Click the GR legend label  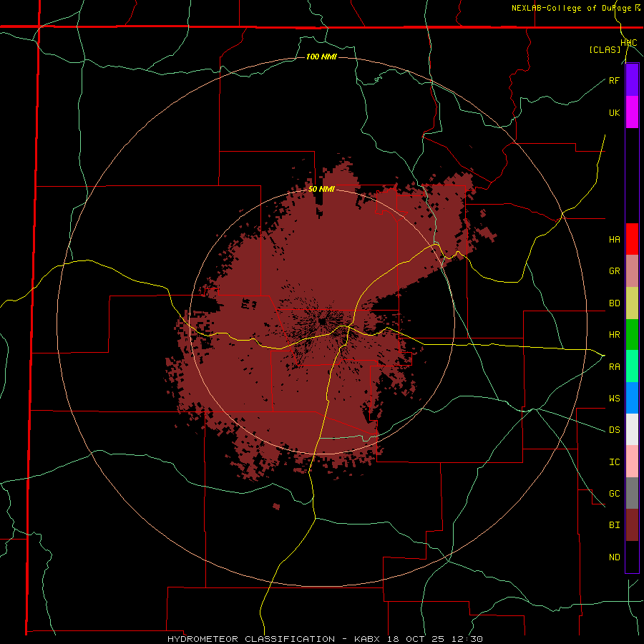pos(614,271)
